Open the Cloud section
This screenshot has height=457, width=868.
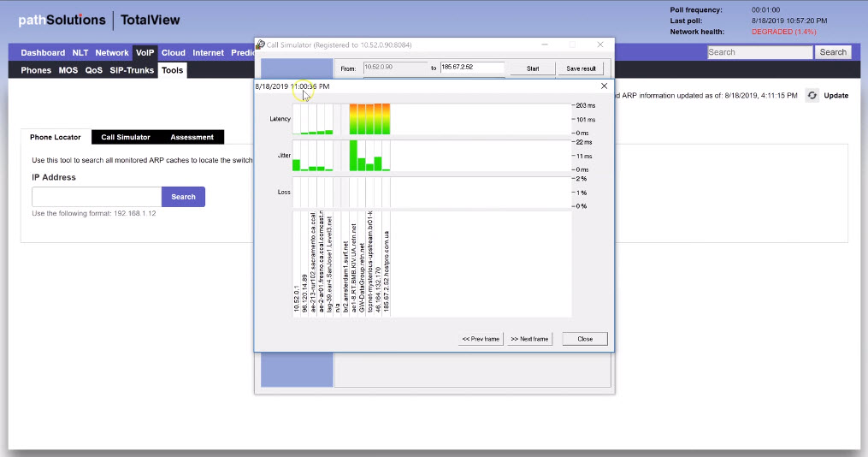pyautogui.click(x=174, y=53)
